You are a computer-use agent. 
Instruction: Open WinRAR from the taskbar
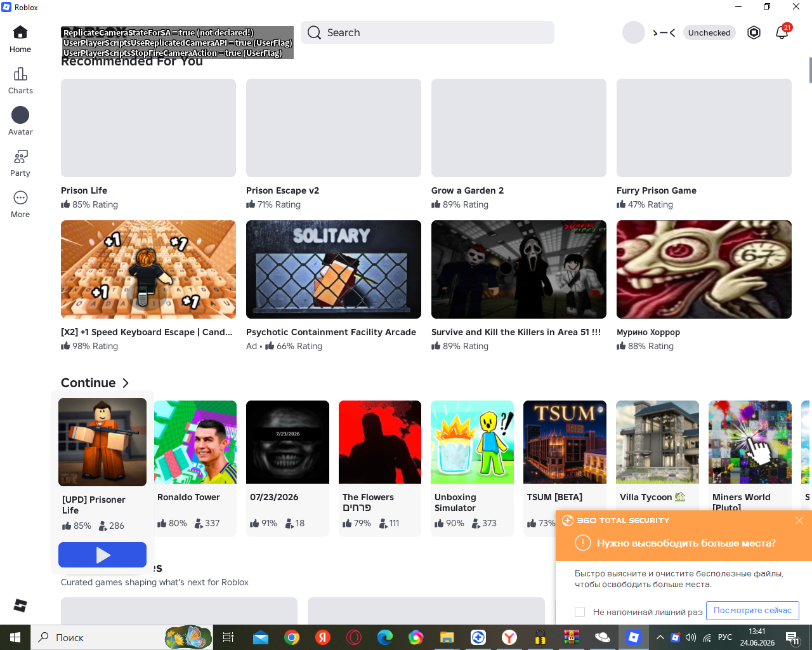click(572, 637)
